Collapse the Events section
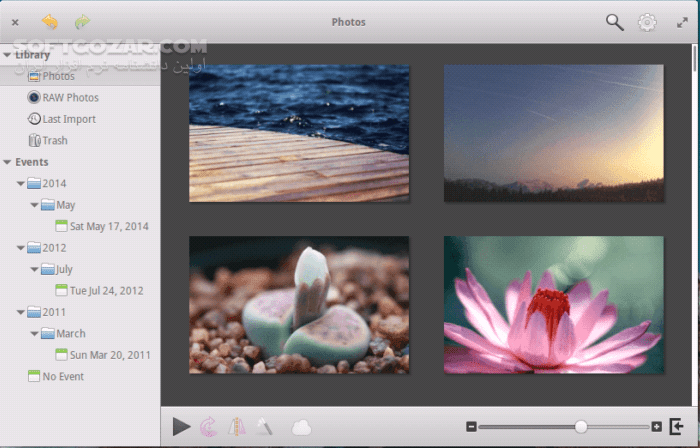Viewport: 700px width, 448px height. [x=7, y=162]
